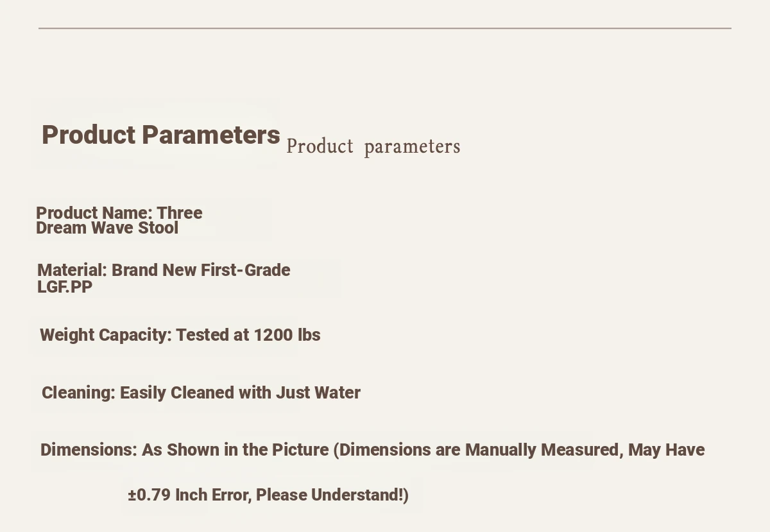
Task: Click the 'Weight Capacity:' label
Action: click(x=106, y=335)
